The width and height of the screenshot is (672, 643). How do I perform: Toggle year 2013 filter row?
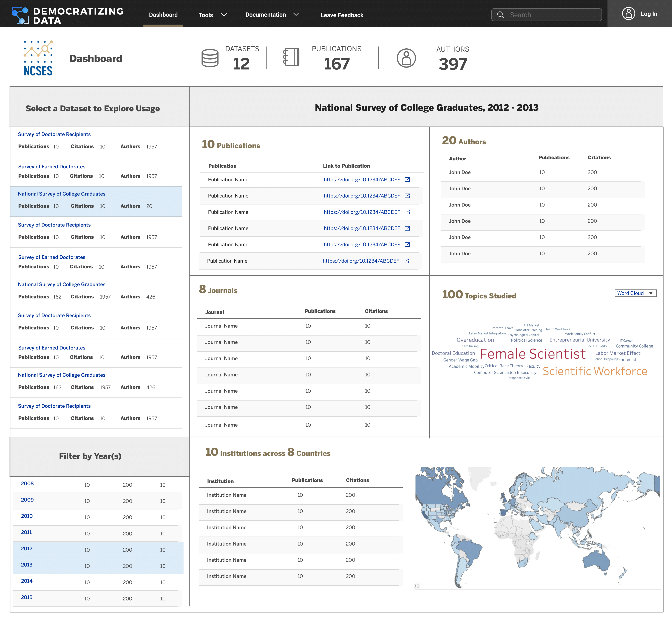[27, 564]
